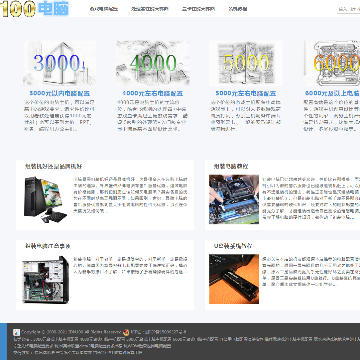Open the 4000元左右电脑配置 link
Viewport: 360px width, 360px height.
coord(153,93)
